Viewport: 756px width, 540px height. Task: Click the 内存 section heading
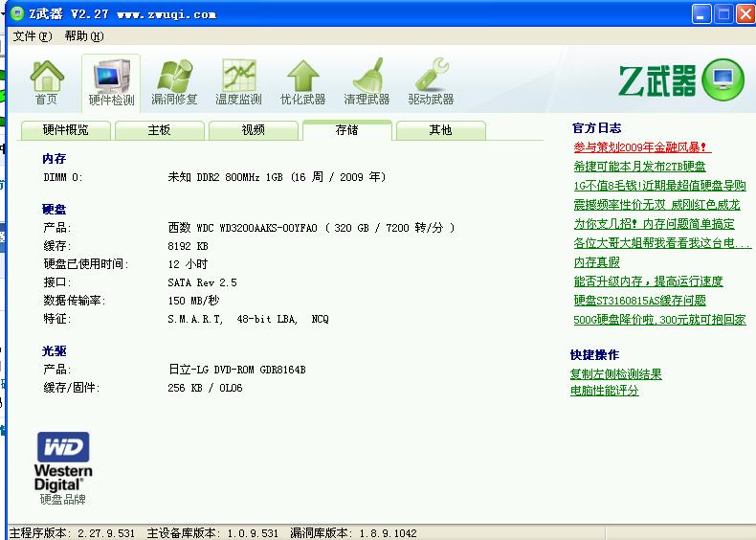[54, 159]
